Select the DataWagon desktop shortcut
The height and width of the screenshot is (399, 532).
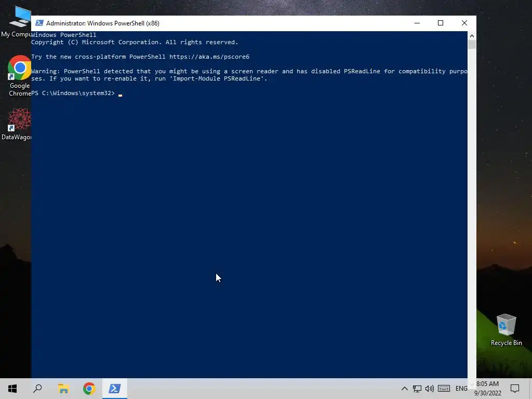tap(16, 124)
